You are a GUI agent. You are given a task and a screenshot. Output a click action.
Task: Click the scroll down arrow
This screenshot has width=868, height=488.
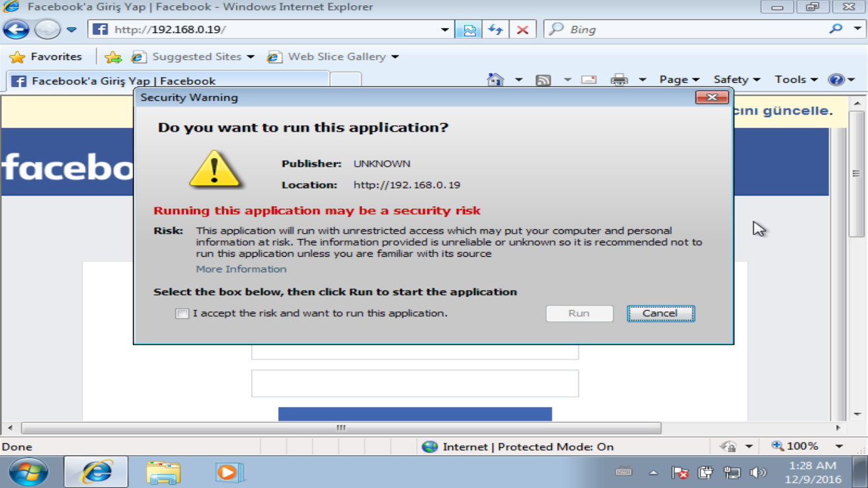click(857, 414)
